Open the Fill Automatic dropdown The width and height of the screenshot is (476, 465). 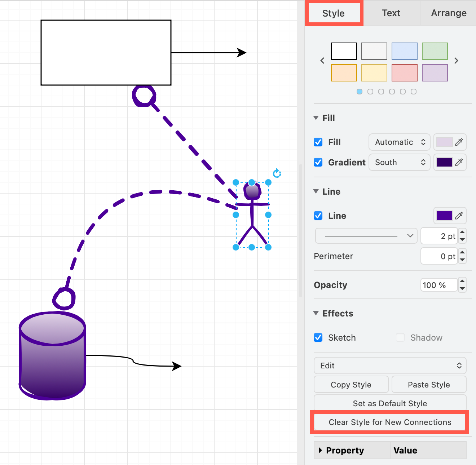(x=400, y=142)
